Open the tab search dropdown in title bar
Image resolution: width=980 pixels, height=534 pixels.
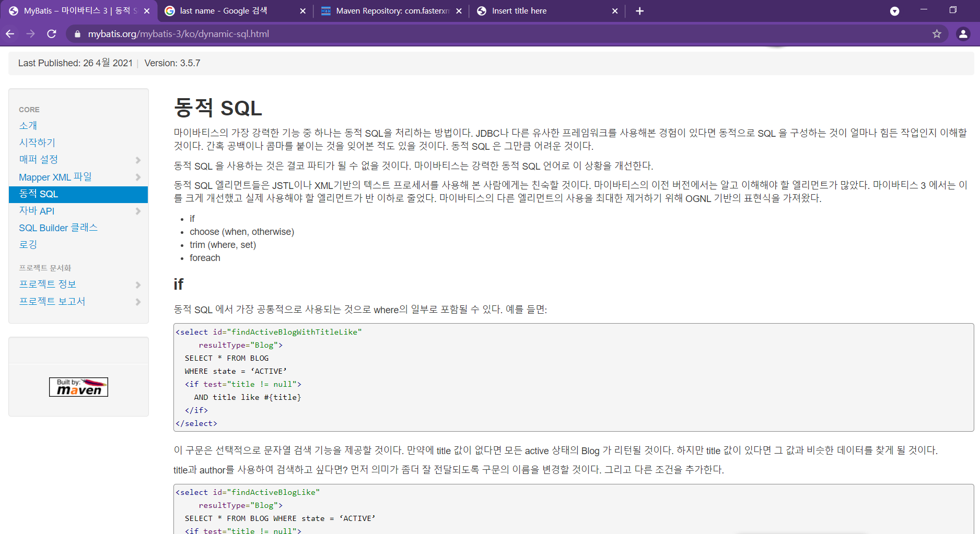click(894, 11)
